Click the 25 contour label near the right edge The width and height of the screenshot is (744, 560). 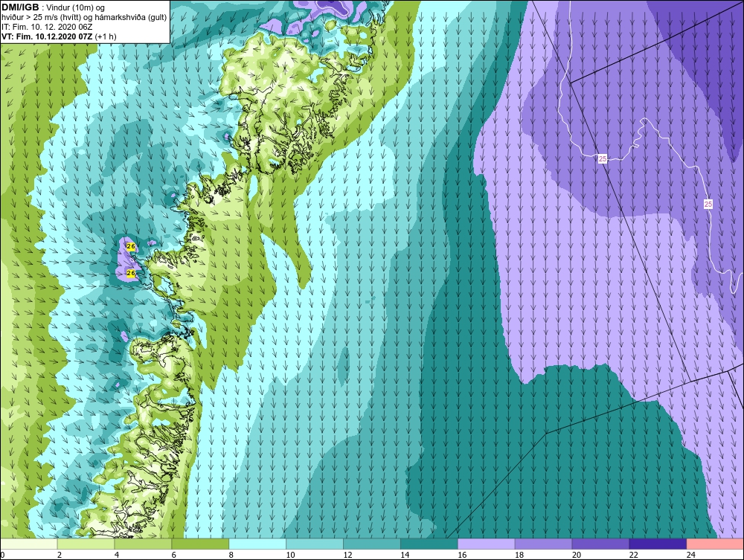pos(708,205)
